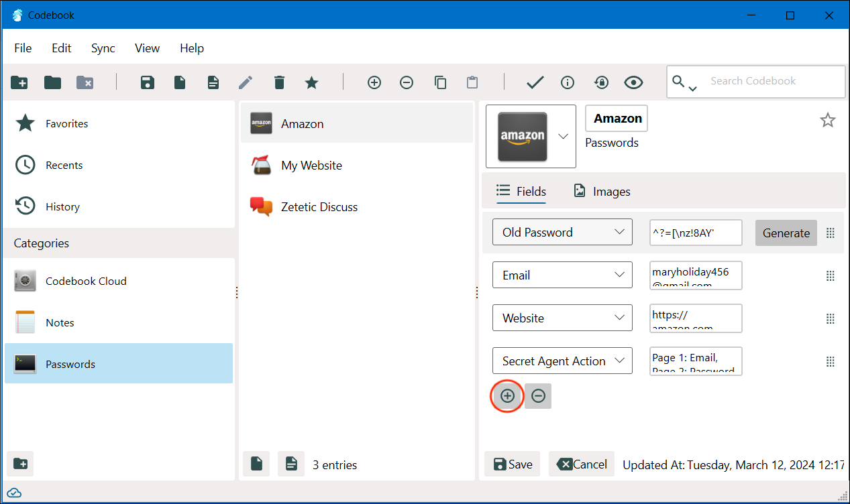Click the Amazon entry icon thumbnail
The height and width of the screenshot is (504, 850).
523,136
